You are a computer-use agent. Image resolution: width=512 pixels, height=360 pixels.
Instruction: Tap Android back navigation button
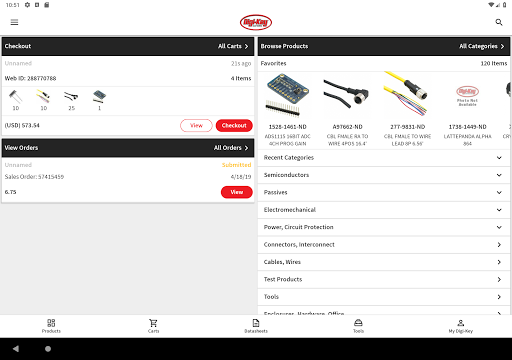click(16, 349)
